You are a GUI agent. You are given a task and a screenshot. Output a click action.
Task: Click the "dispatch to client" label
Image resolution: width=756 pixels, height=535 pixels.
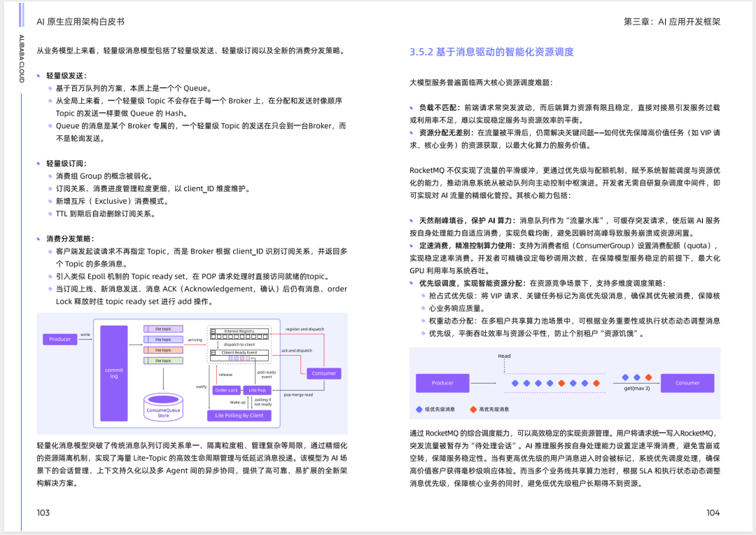click(x=239, y=345)
